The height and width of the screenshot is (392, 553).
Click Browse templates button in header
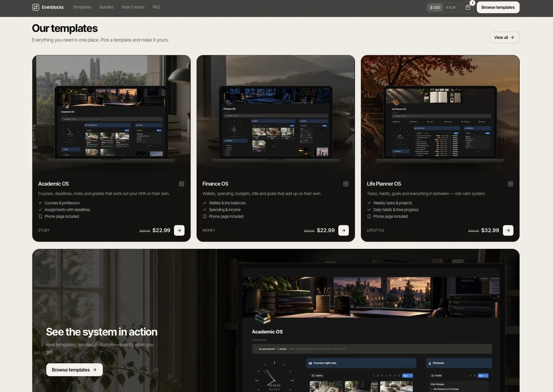pos(498,7)
